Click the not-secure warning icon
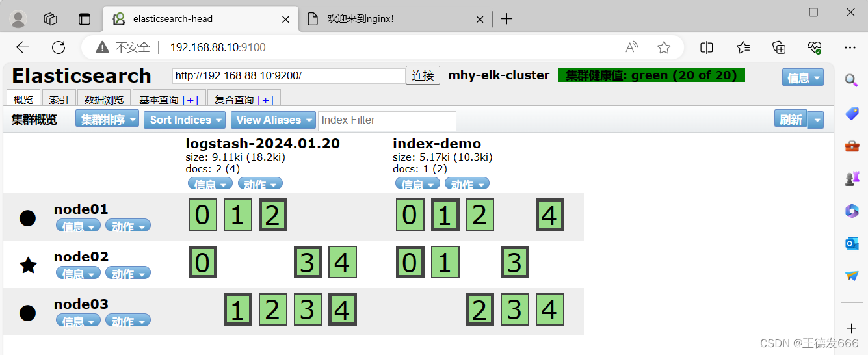Image resolution: width=868 pixels, height=355 pixels. 102,47
